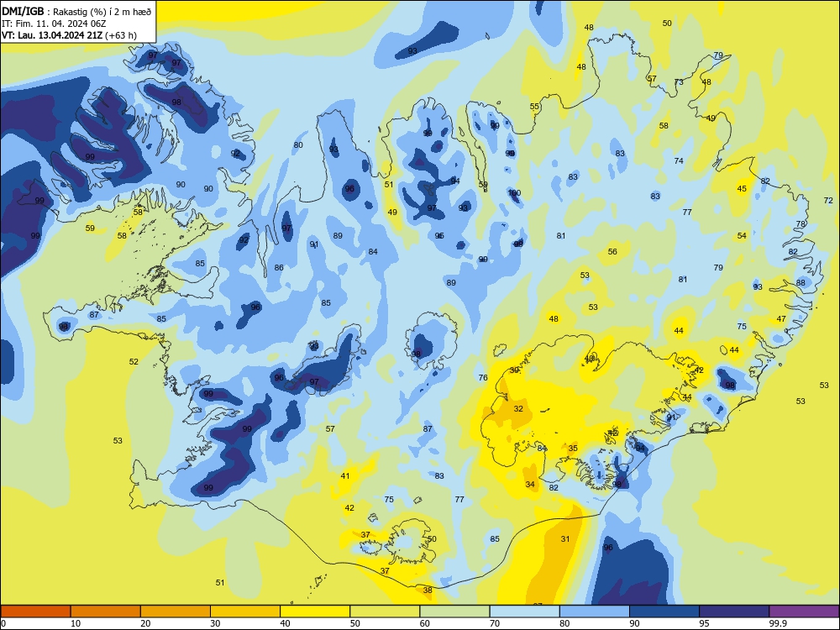Click the light orange 20–30 legend swatch

tap(176, 612)
